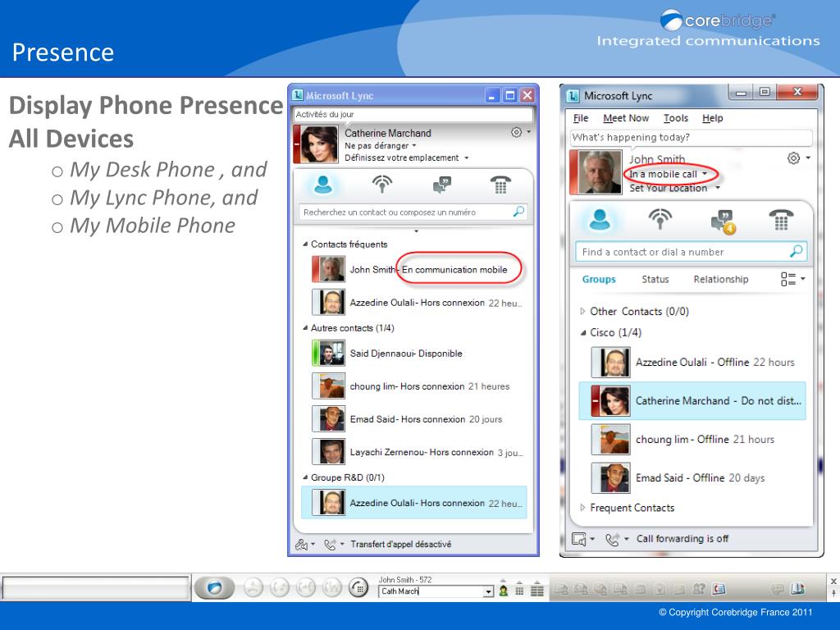840x630 pixels.
Task: Click 'Transfert d'appel désactivé' status text
Action: (400, 545)
